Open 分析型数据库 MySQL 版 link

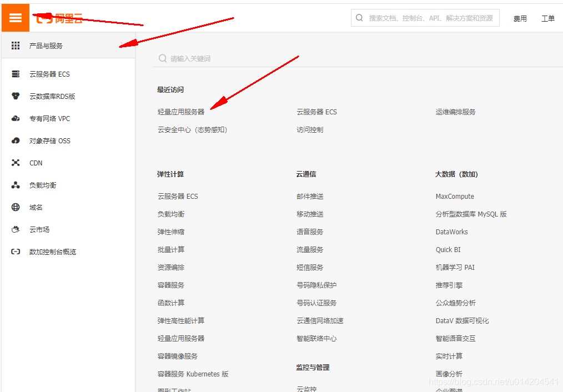(x=471, y=214)
